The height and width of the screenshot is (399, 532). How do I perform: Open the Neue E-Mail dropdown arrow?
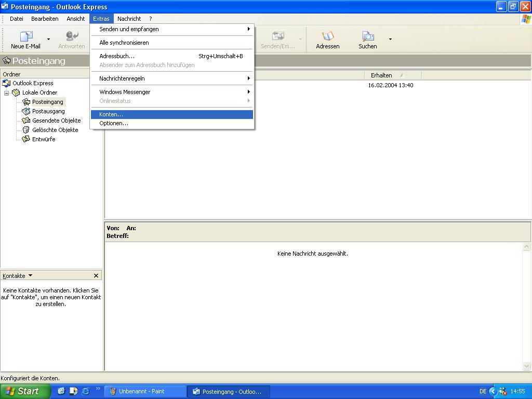coord(48,39)
